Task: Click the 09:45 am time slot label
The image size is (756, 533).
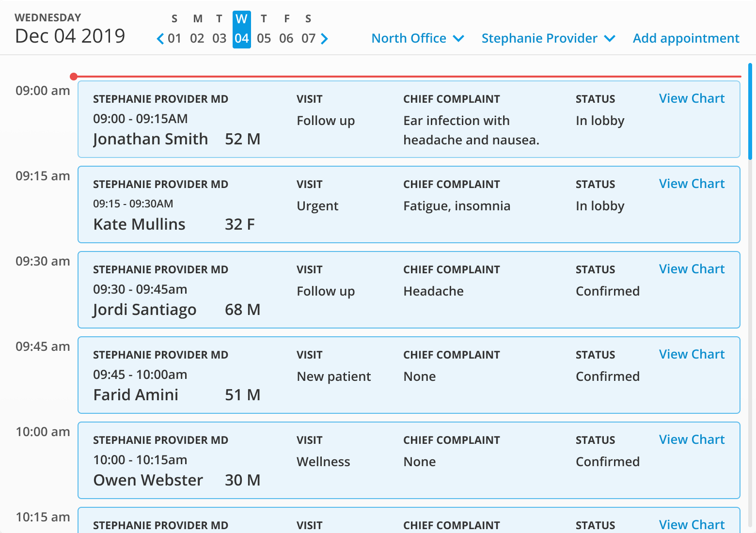Action: pyautogui.click(x=43, y=346)
